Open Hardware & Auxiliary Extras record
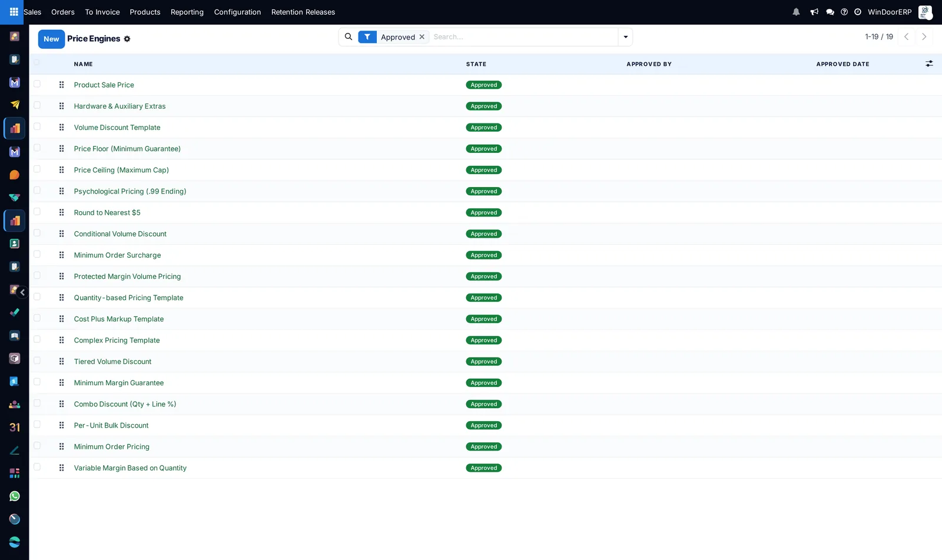Viewport: 942px width, 560px height. click(x=120, y=106)
